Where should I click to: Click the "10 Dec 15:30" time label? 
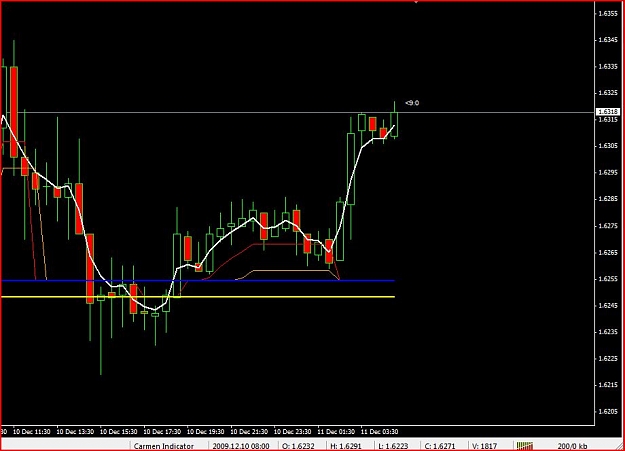[118, 432]
